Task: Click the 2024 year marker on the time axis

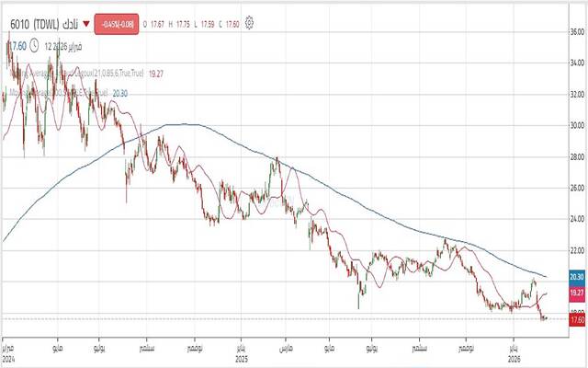Action: [8, 361]
